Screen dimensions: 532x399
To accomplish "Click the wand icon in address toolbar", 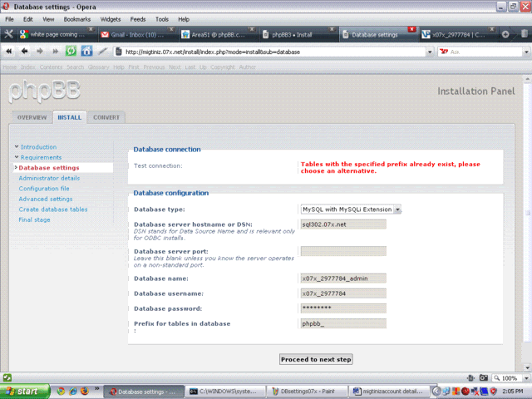I will [x=102, y=52].
